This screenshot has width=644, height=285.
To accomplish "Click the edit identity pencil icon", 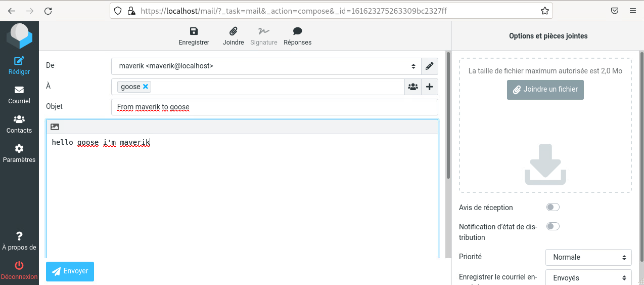I will click(429, 66).
